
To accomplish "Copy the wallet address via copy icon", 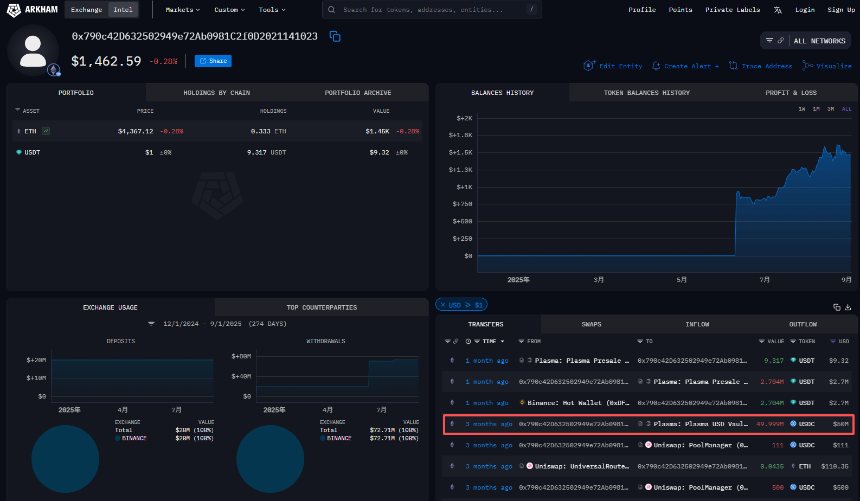I will coord(335,37).
